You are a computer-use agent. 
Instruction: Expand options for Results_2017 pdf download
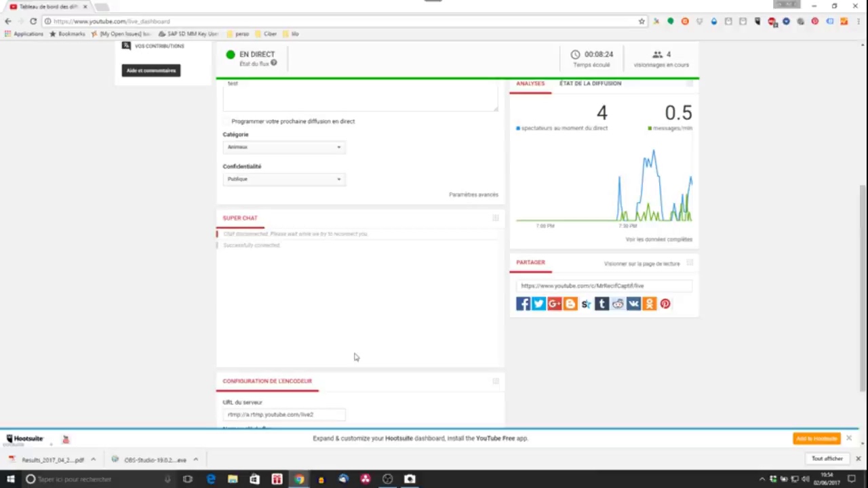93,460
